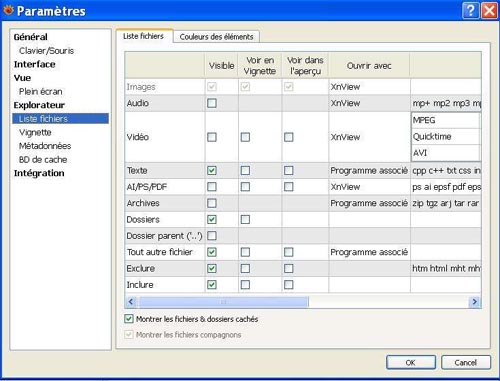The width and height of the screenshot is (500, 381).
Task: Click Ouvrir avec cell for Texte row
Action: coord(369,170)
